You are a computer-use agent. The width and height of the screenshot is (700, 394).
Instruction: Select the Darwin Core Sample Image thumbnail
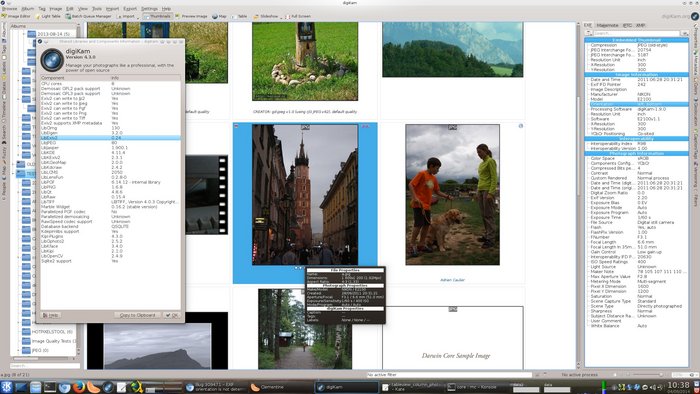coord(452,338)
